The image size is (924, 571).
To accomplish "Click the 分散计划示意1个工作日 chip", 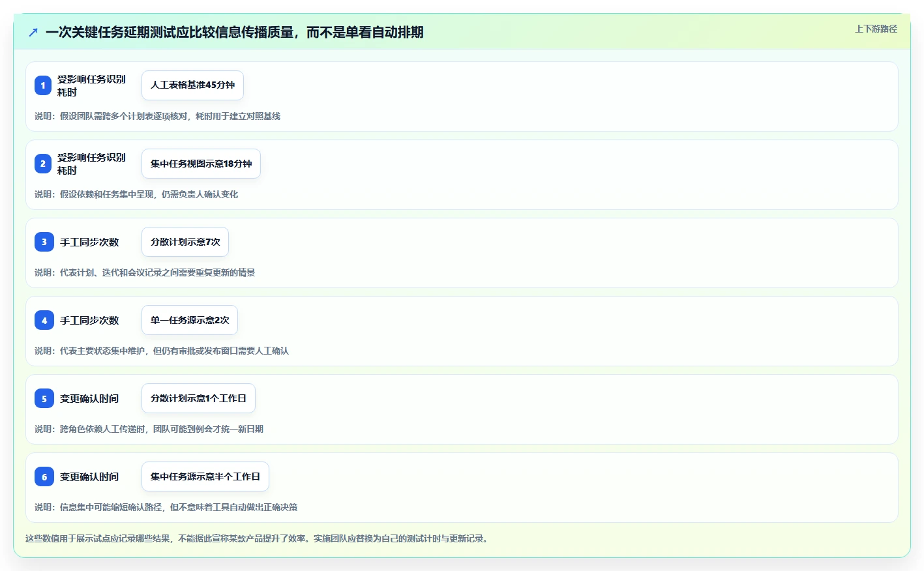I will click(198, 398).
